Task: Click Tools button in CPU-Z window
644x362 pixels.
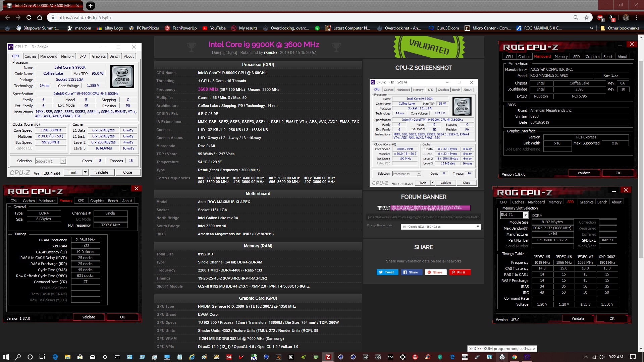Action: [73, 172]
